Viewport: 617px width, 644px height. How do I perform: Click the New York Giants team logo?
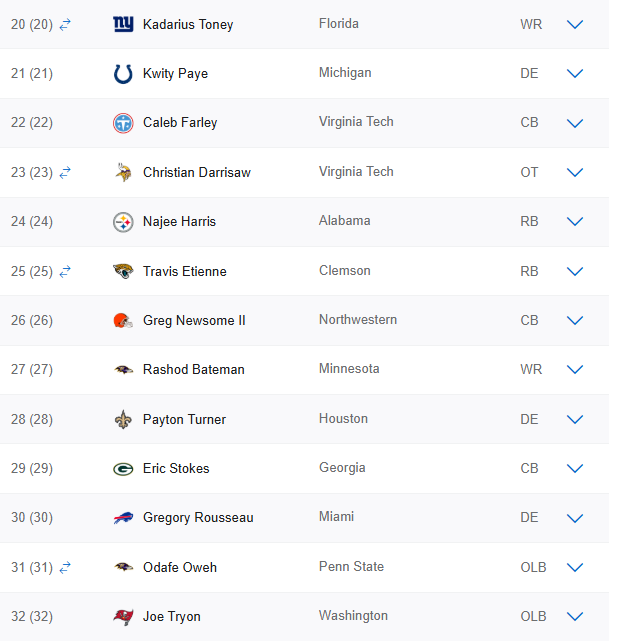tap(123, 24)
